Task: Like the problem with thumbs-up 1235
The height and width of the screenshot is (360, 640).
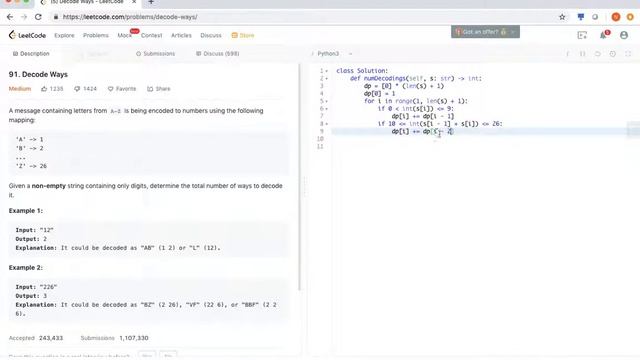Action: [52, 89]
